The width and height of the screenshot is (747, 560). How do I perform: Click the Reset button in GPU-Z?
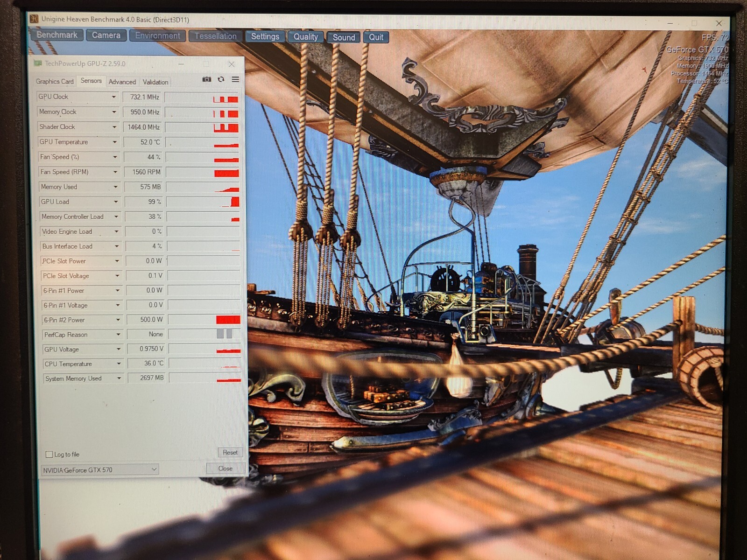point(230,452)
